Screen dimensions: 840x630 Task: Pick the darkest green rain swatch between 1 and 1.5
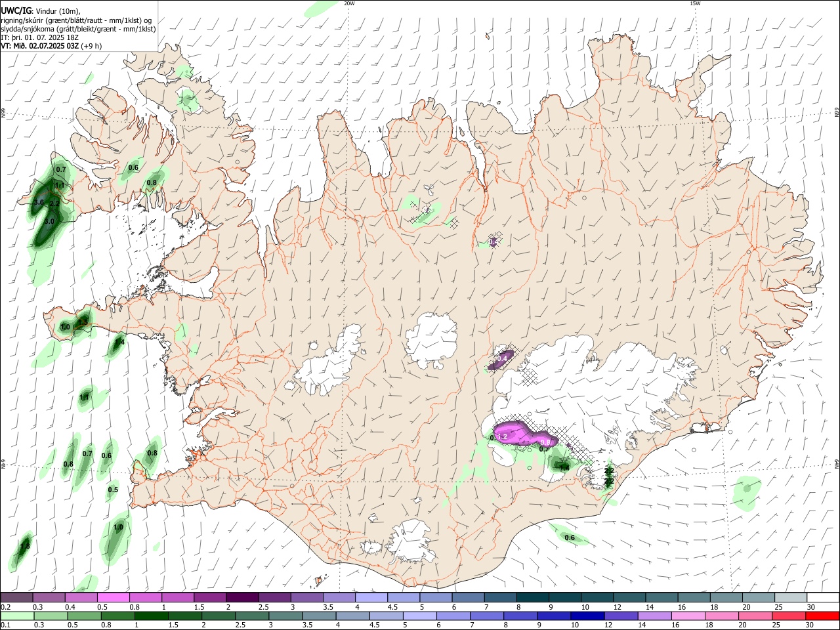151,616
